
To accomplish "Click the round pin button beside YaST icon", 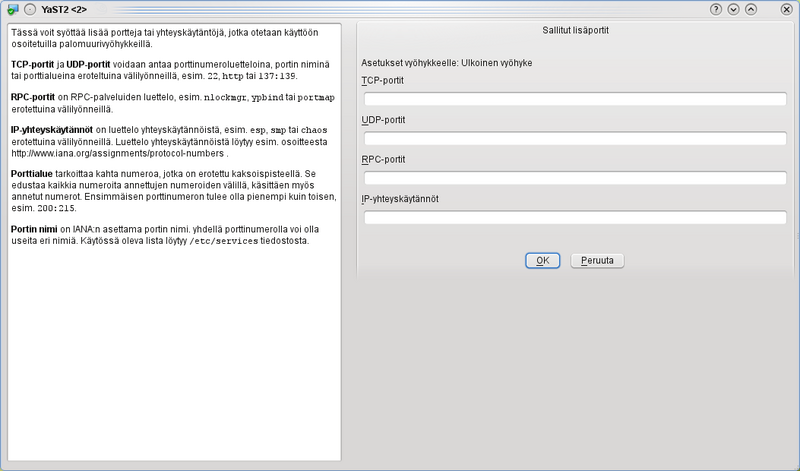I will coord(29,9).
